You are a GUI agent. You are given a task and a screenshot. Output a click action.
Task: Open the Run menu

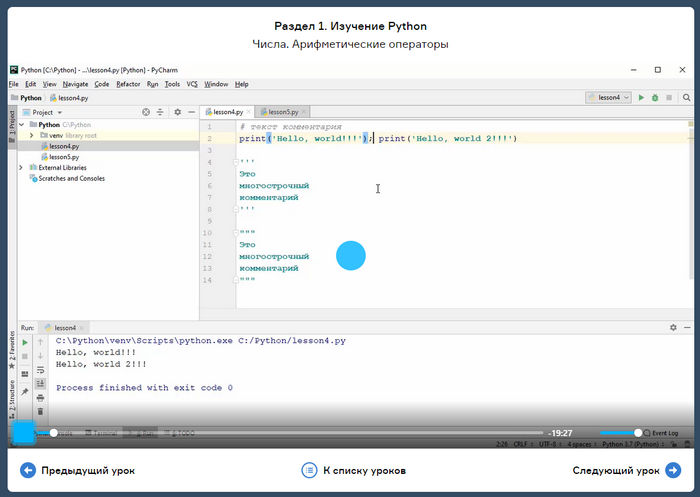(152, 84)
